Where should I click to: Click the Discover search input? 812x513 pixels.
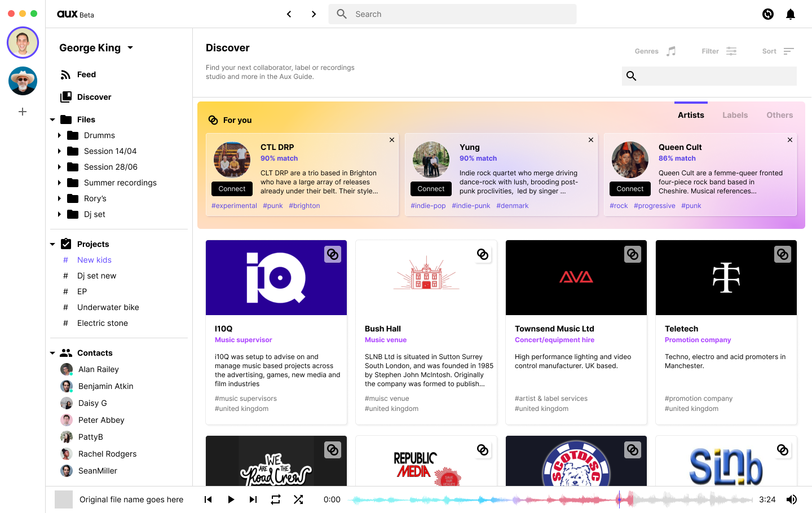[x=709, y=76]
